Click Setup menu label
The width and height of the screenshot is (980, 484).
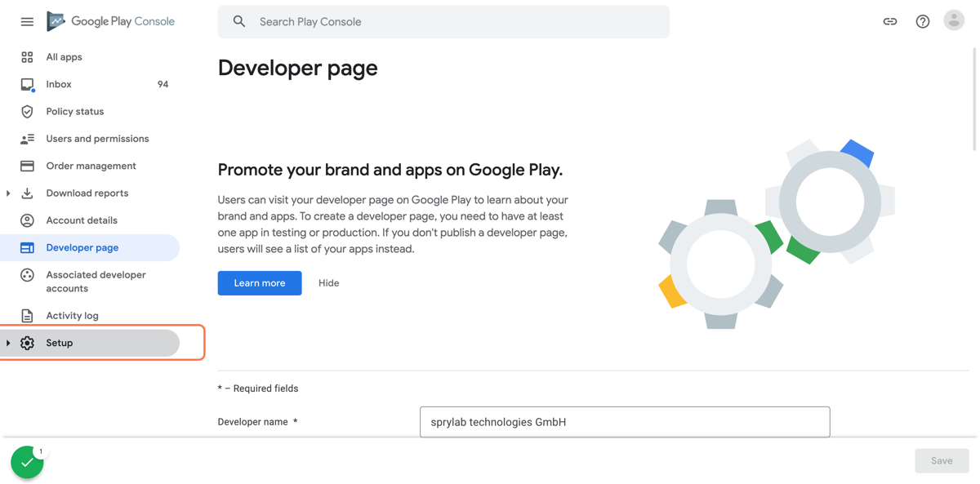[x=60, y=344]
